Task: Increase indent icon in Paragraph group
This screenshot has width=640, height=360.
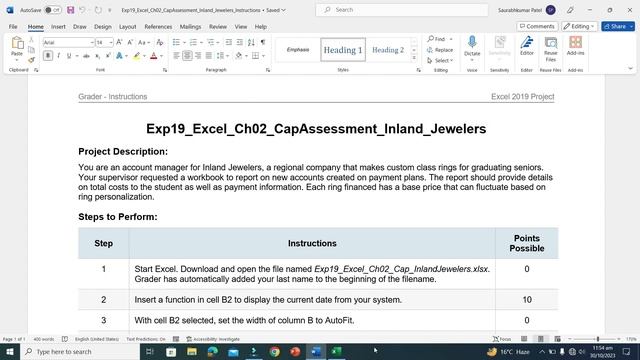Action: (240, 42)
